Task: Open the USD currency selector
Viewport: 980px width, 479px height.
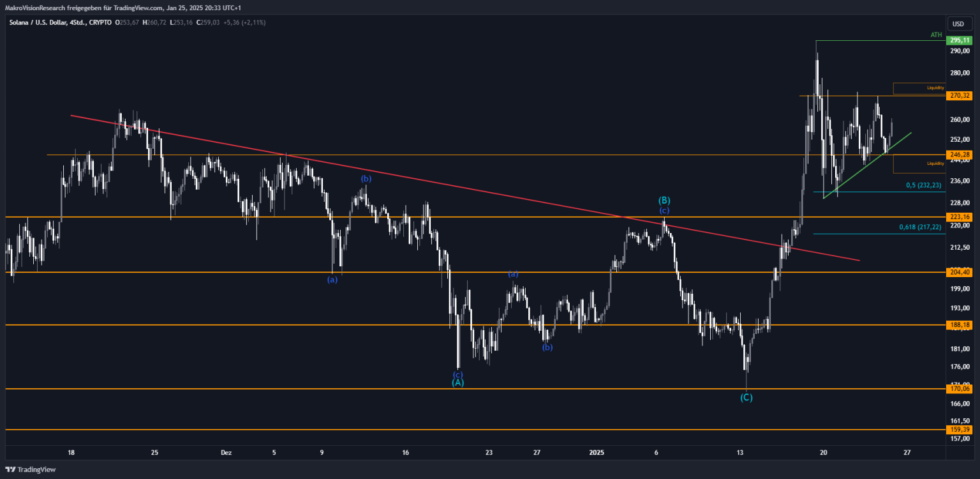Action: click(x=958, y=24)
